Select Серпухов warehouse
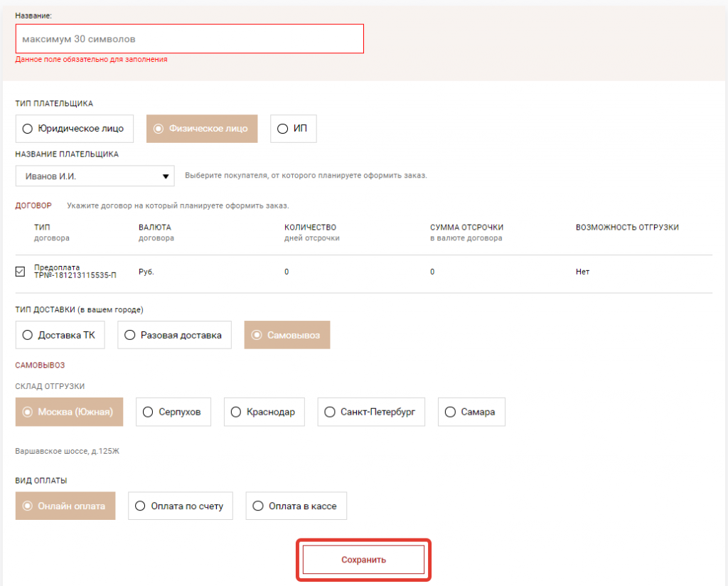Screen dimensions: 728x586 173,412
